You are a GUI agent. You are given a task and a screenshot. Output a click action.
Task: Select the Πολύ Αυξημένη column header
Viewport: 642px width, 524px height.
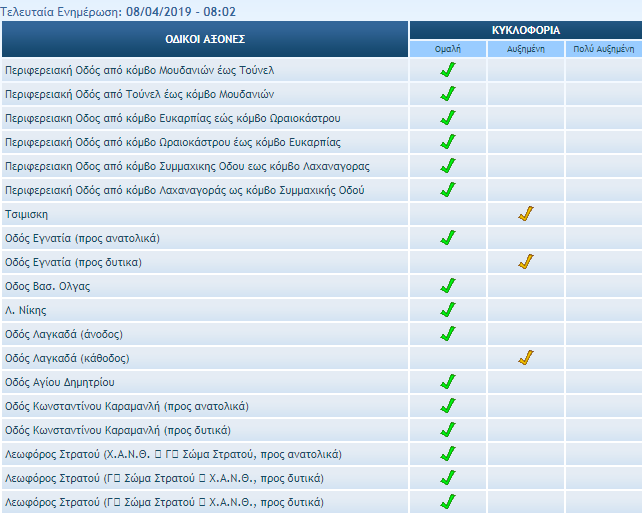(603, 48)
